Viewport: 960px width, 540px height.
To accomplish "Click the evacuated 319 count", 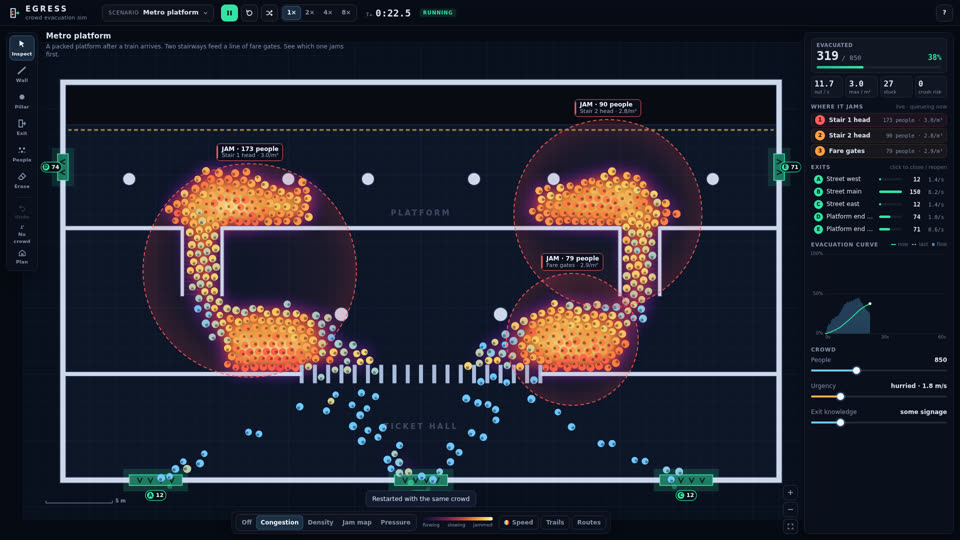I will coord(827,56).
